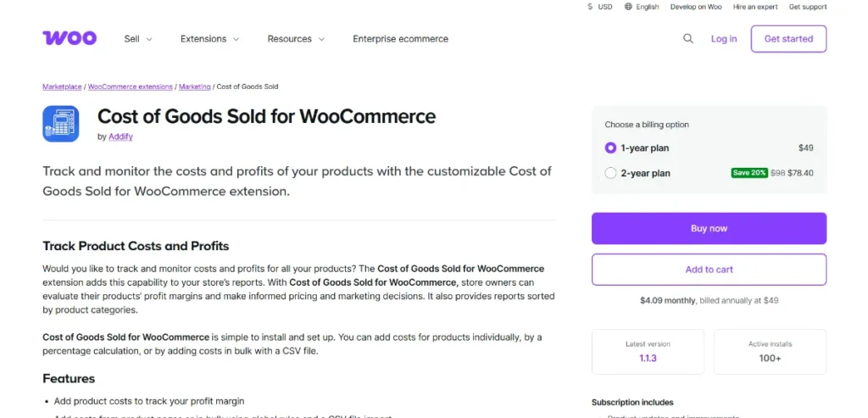Expand the Sell dropdown menu
This screenshot has width=868, height=418.
[138, 39]
